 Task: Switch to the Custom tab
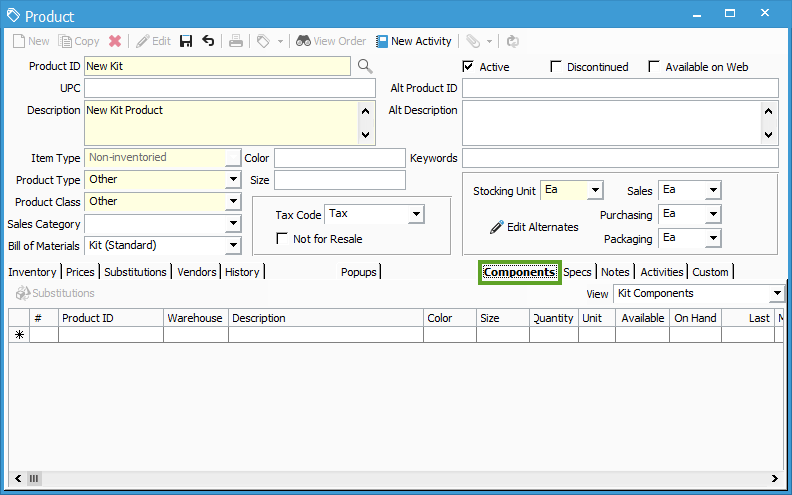[710, 272]
